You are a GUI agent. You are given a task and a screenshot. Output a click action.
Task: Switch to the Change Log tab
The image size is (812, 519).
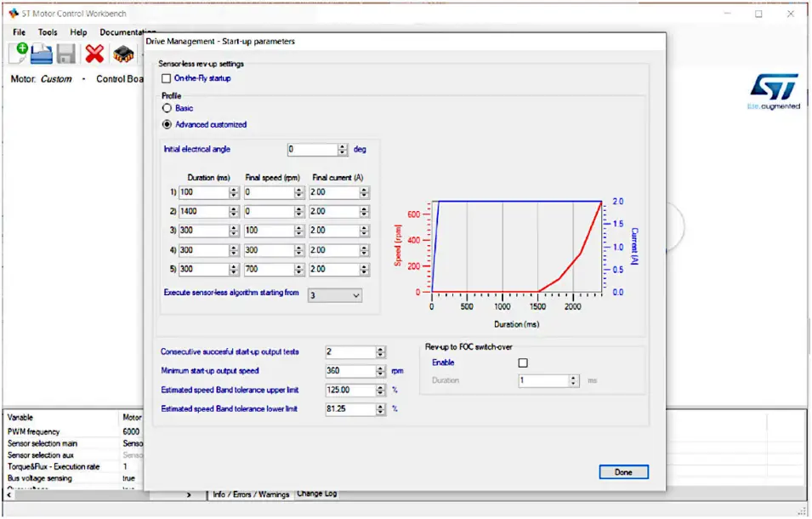tap(316, 493)
